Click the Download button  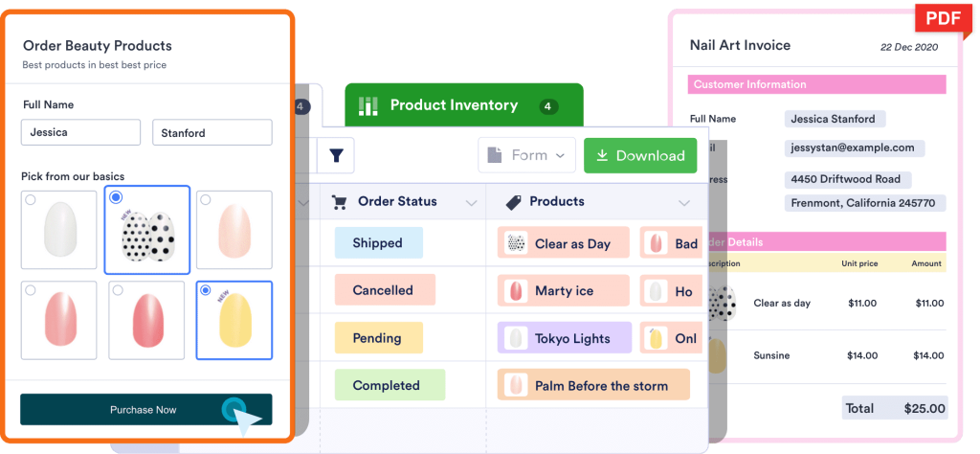point(639,155)
